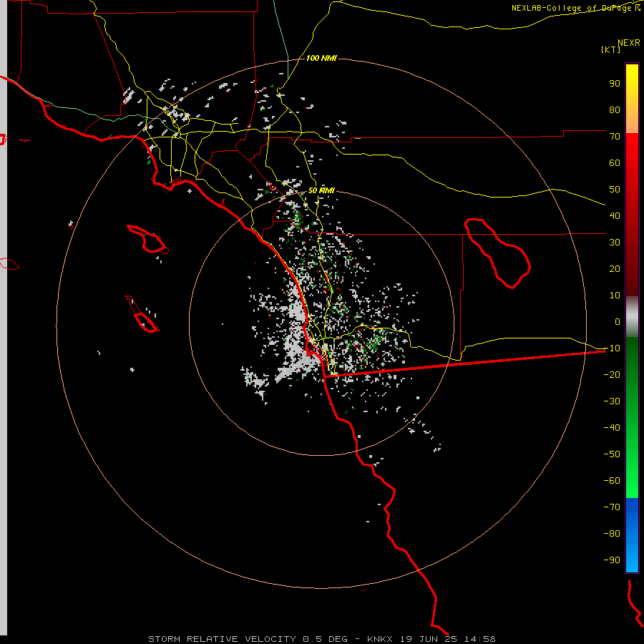The width and height of the screenshot is (644, 644).
Task: Click the 0.5 DEG elevation text
Action: 325,639
